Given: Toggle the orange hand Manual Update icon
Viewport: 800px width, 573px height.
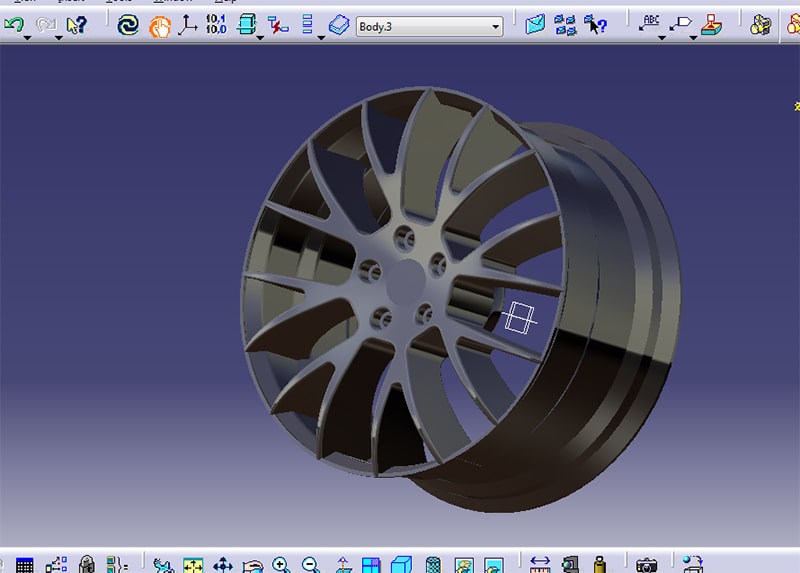Looking at the screenshot, I should point(159,27).
